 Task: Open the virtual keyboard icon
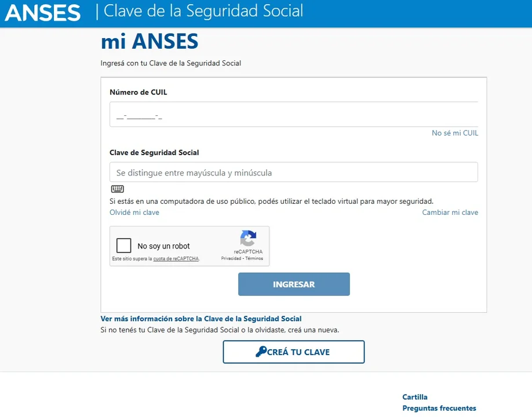coord(117,189)
